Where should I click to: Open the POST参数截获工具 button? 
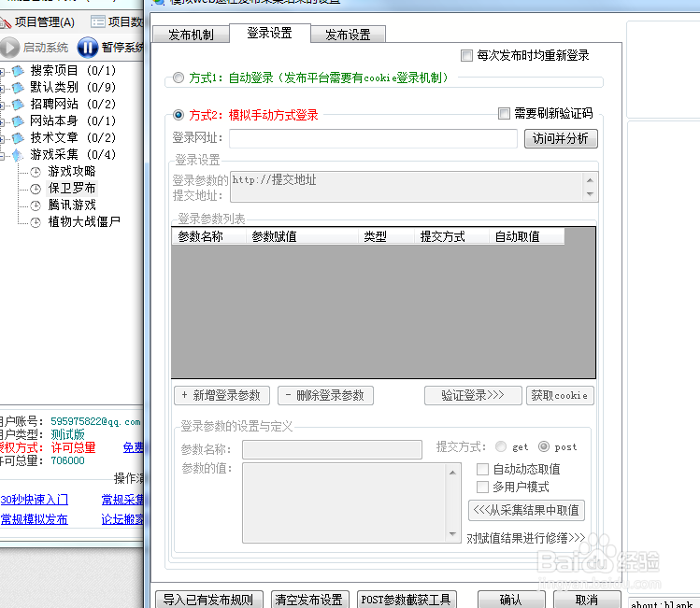pos(406,599)
